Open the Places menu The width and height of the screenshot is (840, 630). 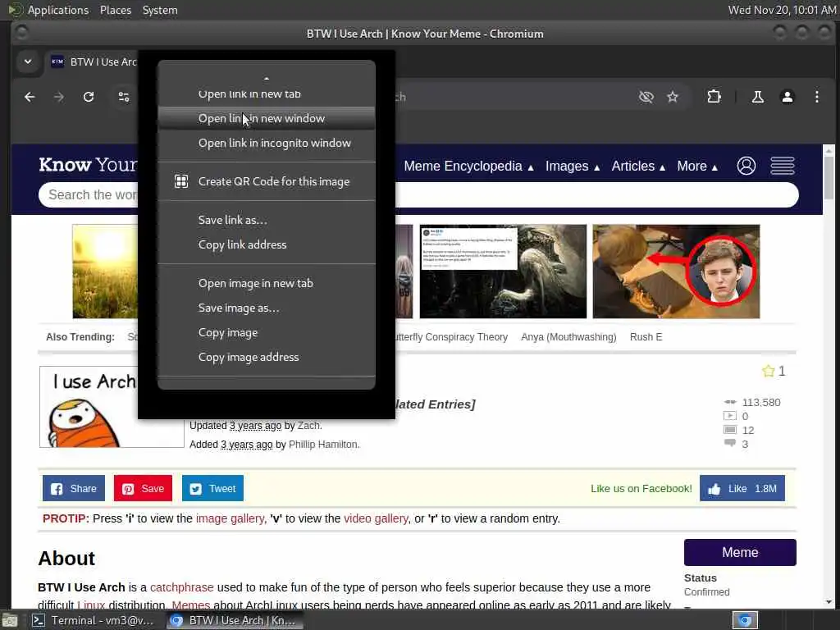pos(116,10)
